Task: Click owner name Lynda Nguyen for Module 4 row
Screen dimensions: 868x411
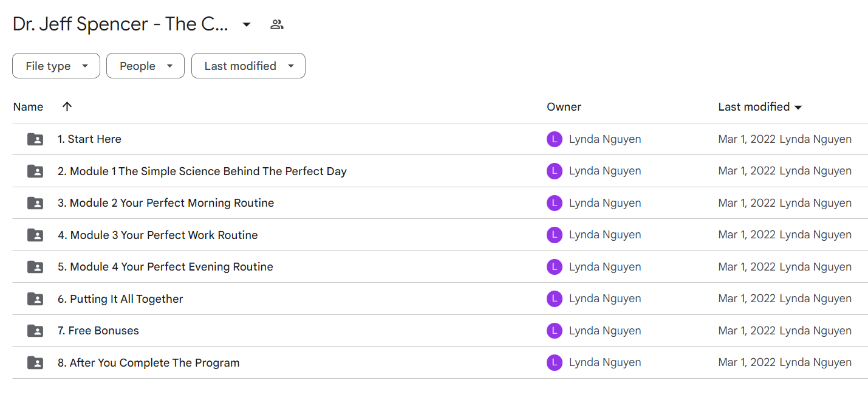Action: click(605, 267)
